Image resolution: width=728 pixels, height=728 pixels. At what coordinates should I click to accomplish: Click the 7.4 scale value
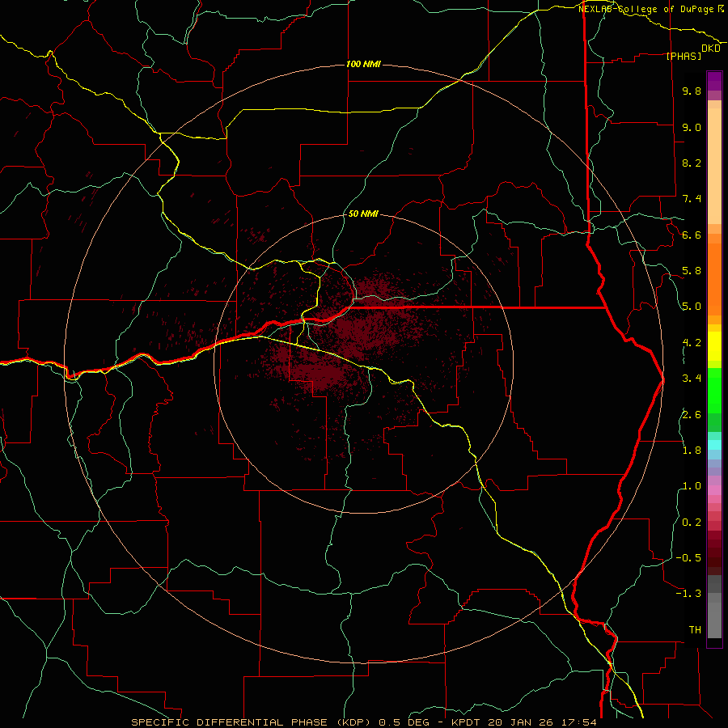point(692,199)
